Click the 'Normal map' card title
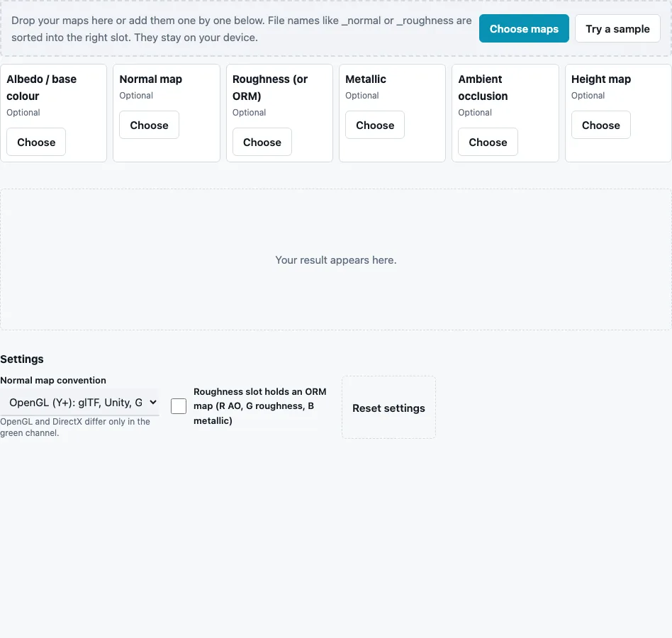This screenshot has height=638, width=672. 151,79
